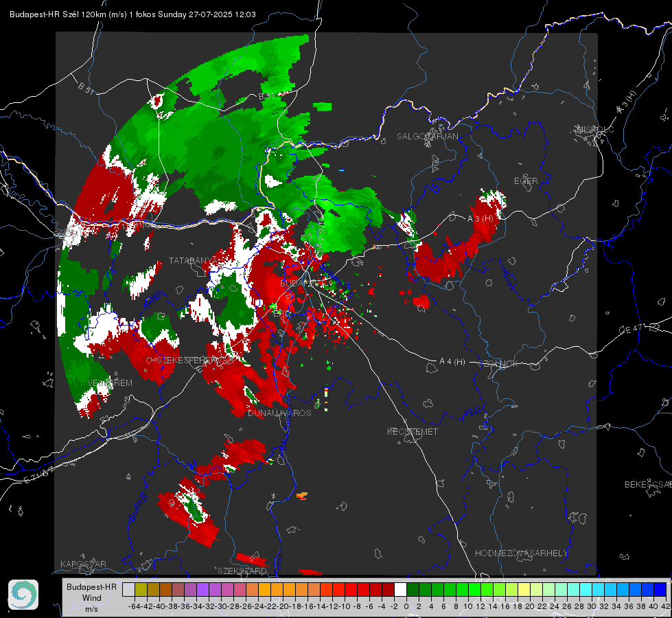Click the radar title text with date 27-07-2025
The image size is (672, 618).
pos(133,14)
